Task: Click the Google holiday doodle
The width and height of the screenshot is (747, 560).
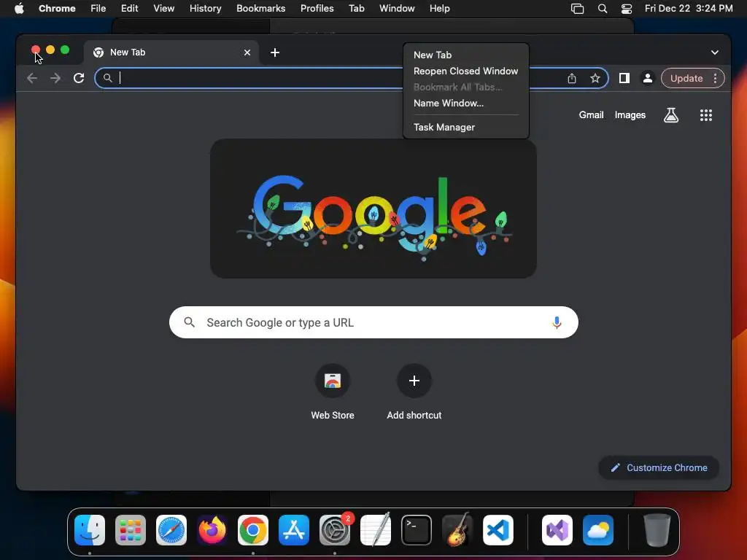Action: [373, 209]
